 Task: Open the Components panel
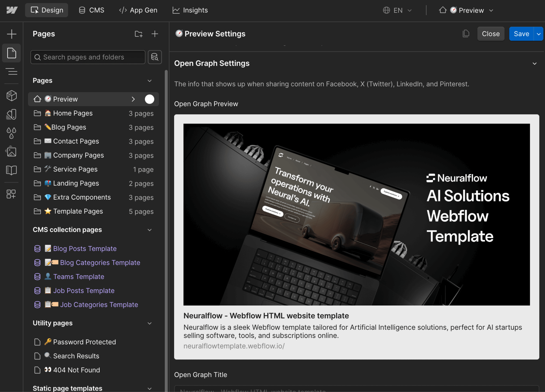coord(11,96)
